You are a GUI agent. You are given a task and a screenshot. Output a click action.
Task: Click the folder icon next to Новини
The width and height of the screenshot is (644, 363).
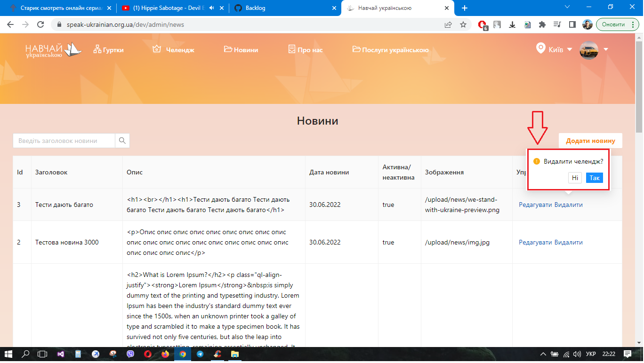point(227,49)
